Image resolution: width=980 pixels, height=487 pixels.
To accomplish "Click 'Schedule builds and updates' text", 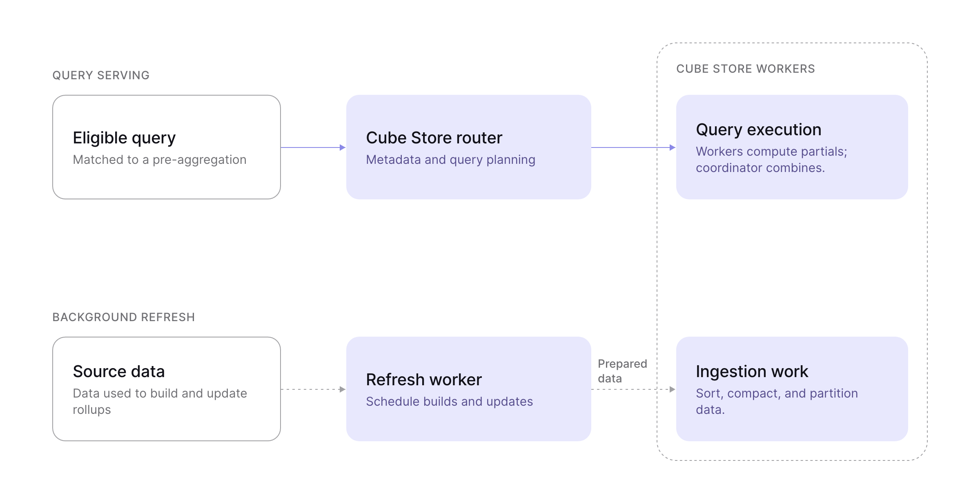I will pyautogui.click(x=449, y=402).
